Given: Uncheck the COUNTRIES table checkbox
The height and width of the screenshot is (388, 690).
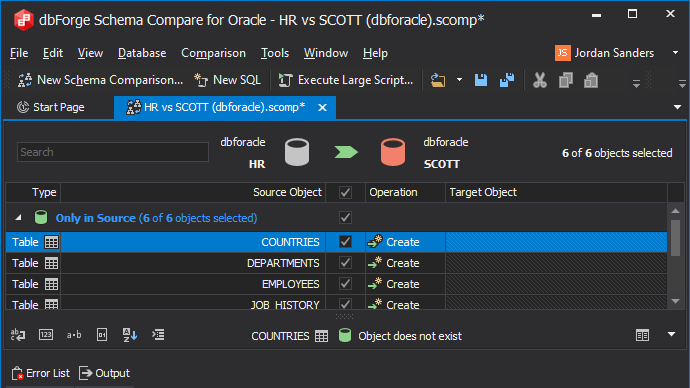Looking at the screenshot, I should [345, 242].
